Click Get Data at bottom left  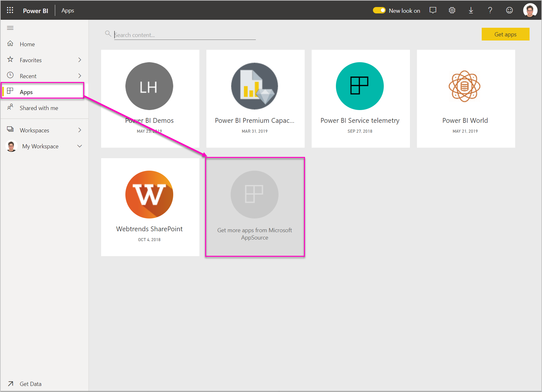[31, 384]
